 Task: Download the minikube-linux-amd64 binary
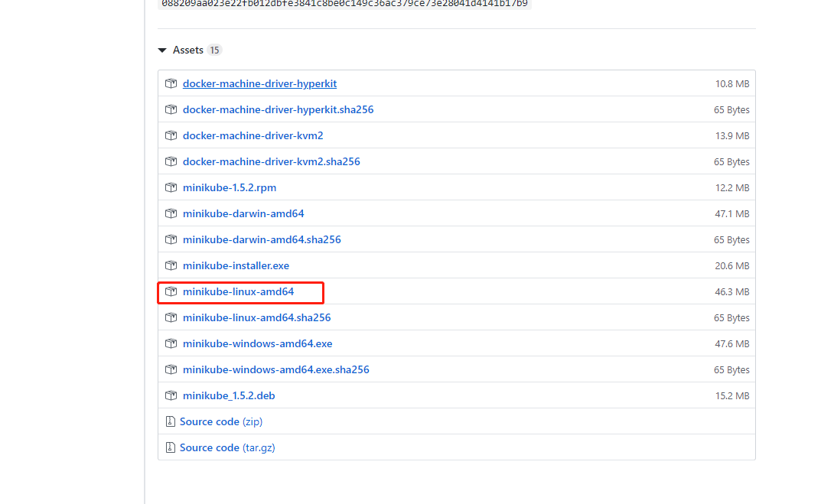(238, 292)
